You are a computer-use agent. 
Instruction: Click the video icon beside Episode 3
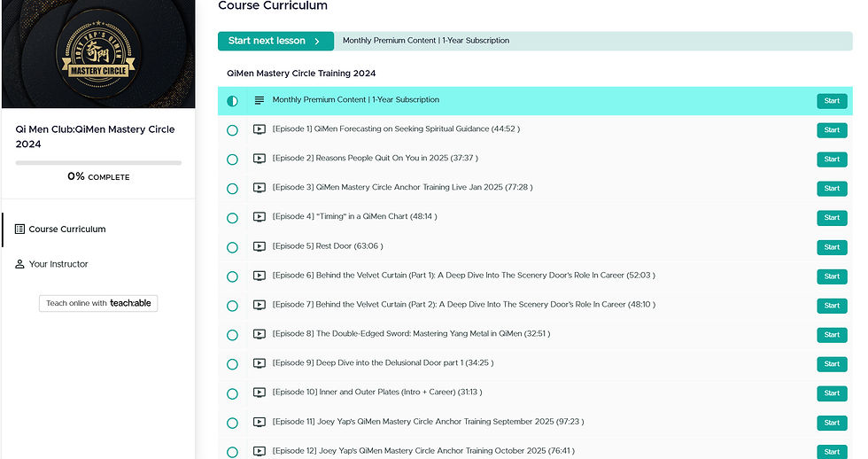tap(260, 188)
